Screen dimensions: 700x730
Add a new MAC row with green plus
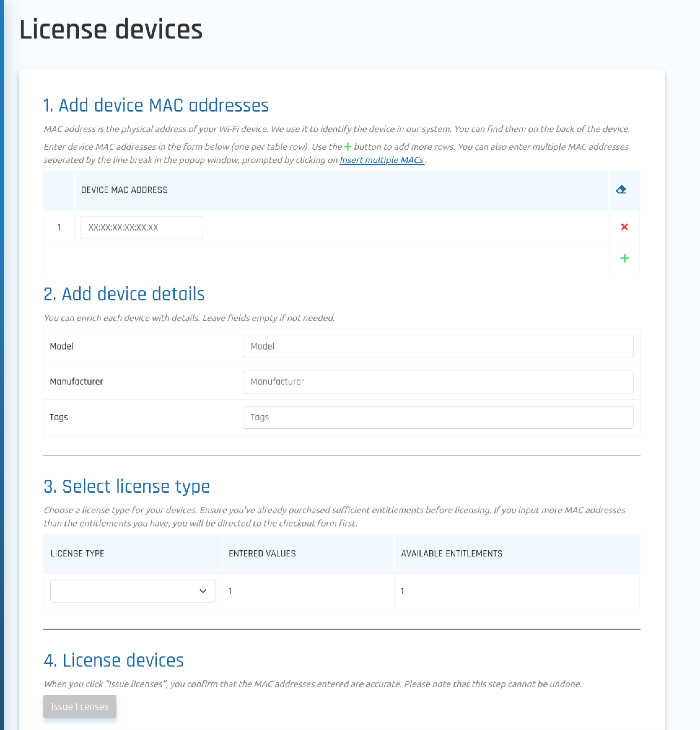tap(624, 258)
